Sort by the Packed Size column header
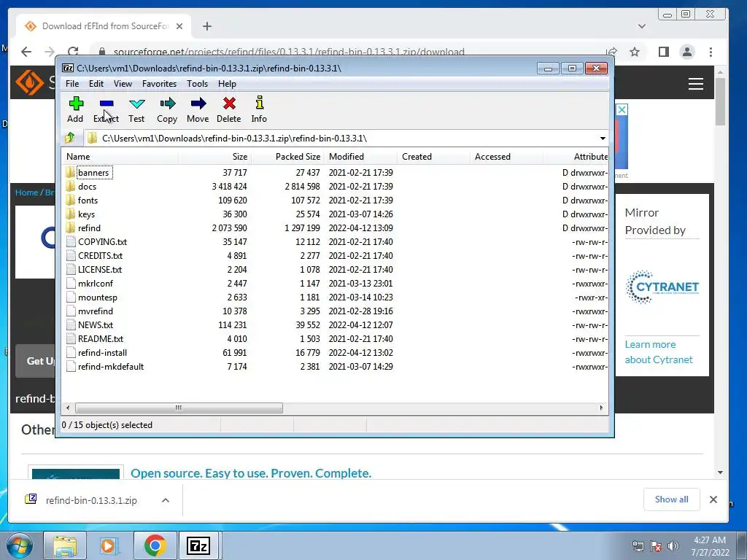The height and width of the screenshot is (560, 747). (287, 157)
